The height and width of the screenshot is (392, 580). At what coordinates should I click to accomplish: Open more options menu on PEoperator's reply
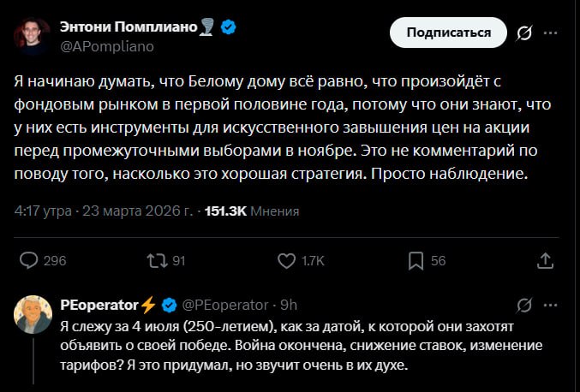tap(551, 305)
